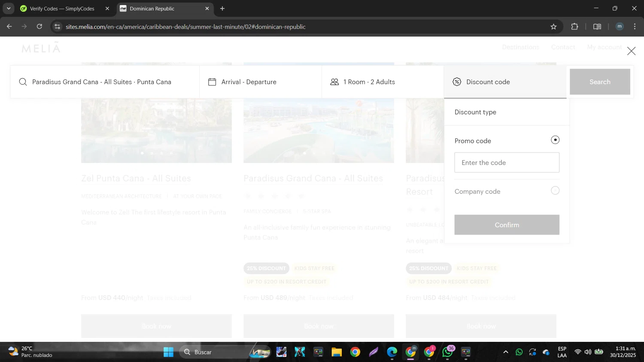Open File Explorer from the taskbar
This screenshot has width=644, height=362.
tap(337, 352)
